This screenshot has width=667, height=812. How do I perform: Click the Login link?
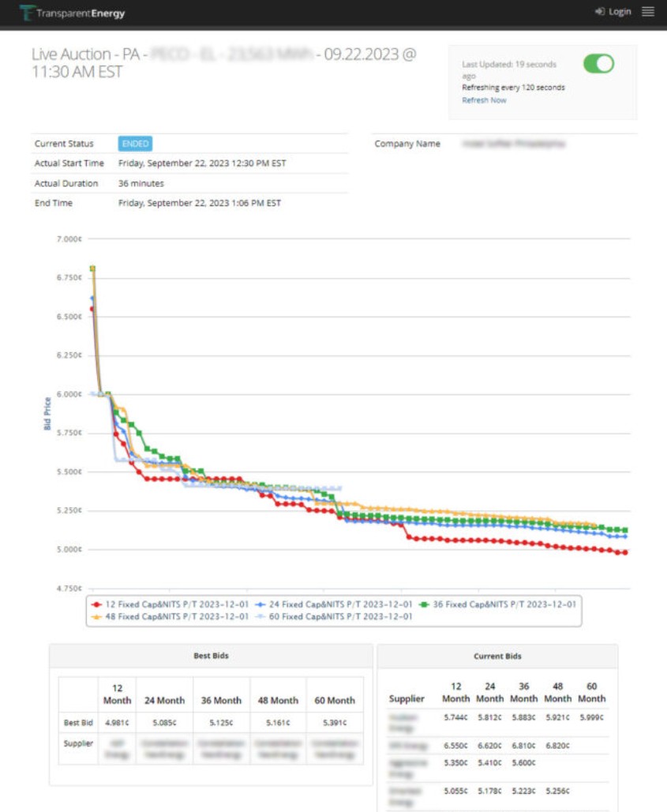pyautogui.click(x=613, y=12)
